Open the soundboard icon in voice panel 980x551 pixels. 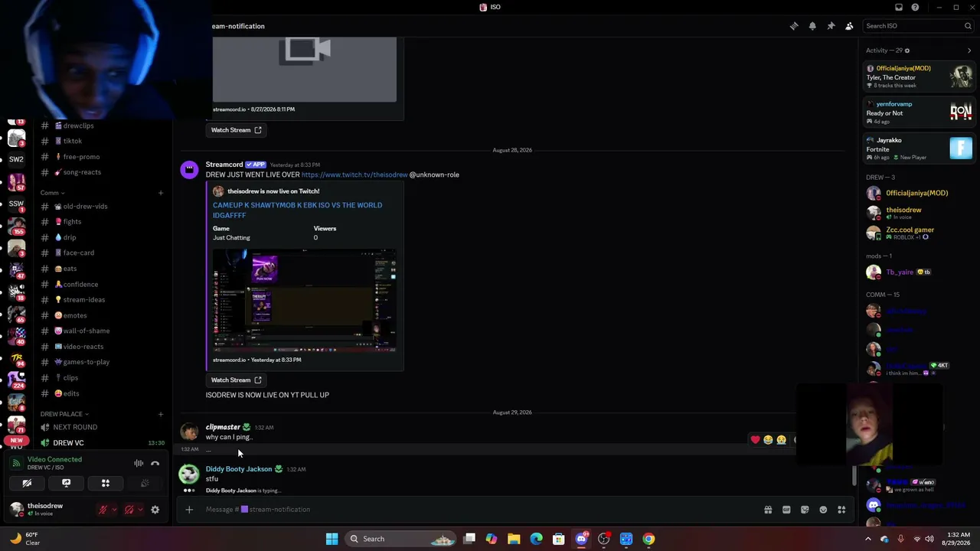[145, 483]
